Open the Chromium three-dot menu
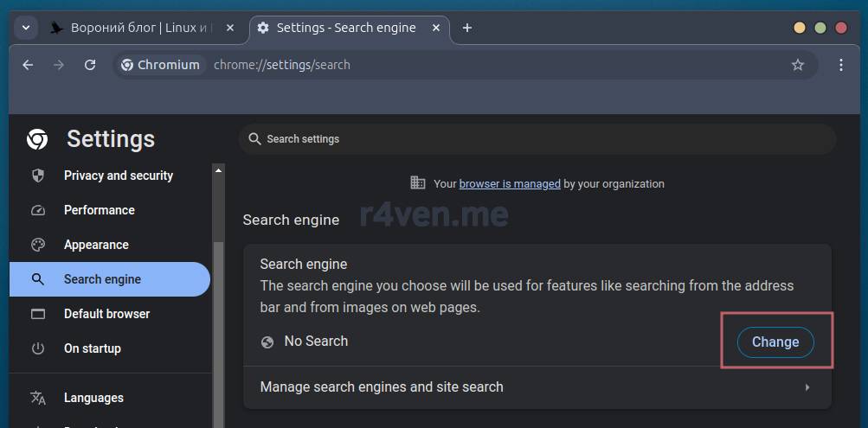 point(841,65)
